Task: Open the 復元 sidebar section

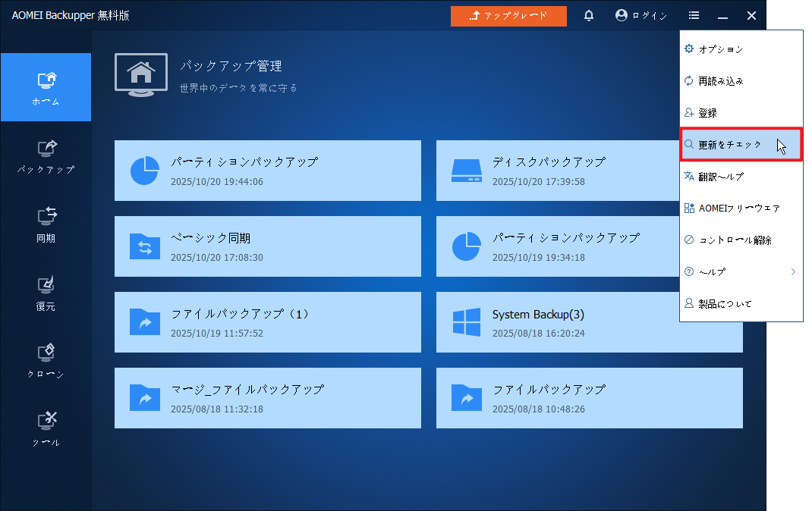Action: coord(46,293)
